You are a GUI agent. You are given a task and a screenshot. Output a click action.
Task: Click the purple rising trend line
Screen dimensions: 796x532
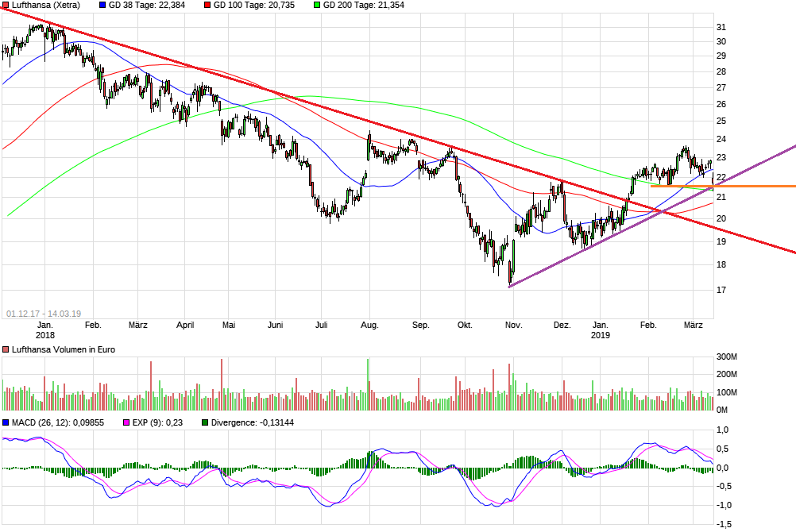(652, 216)
